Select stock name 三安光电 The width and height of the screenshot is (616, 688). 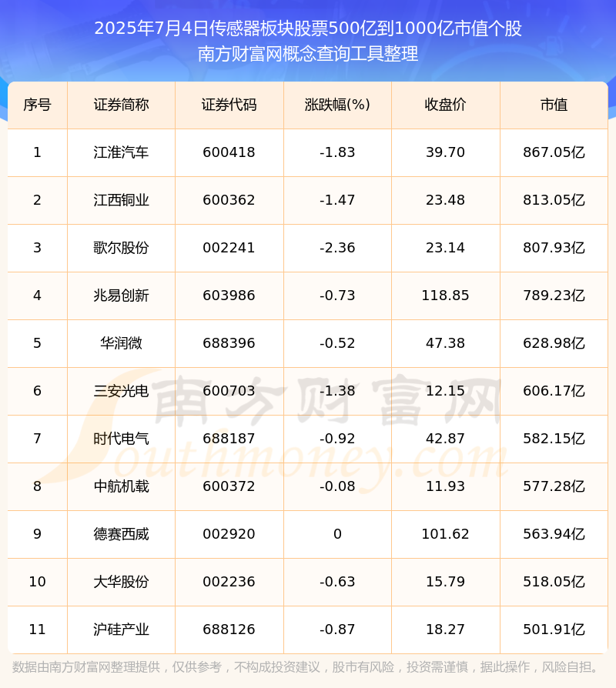tap(121, 391)
